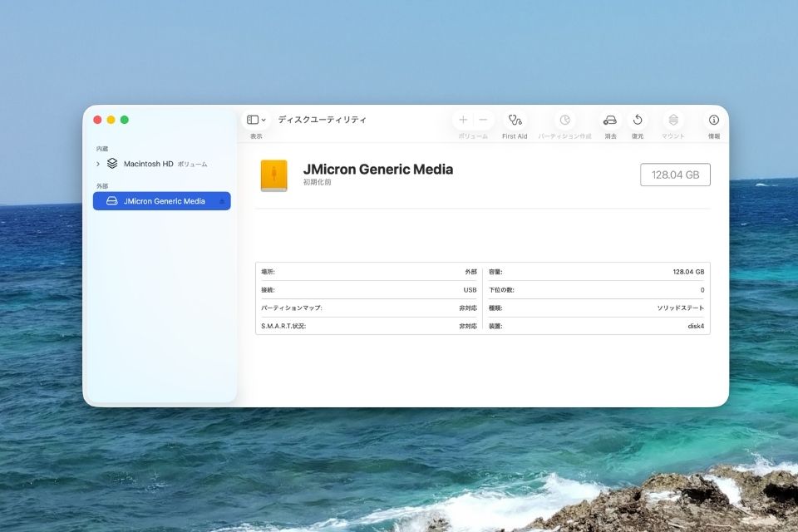Click the mount disk icon
Viewport: 798px width, 532px height.
click(x=673, y=120)
